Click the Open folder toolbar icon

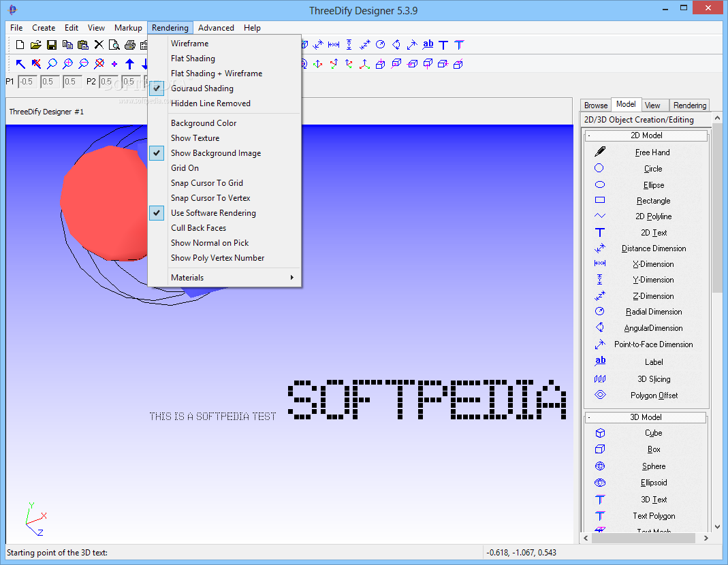[x=35, y=44]
